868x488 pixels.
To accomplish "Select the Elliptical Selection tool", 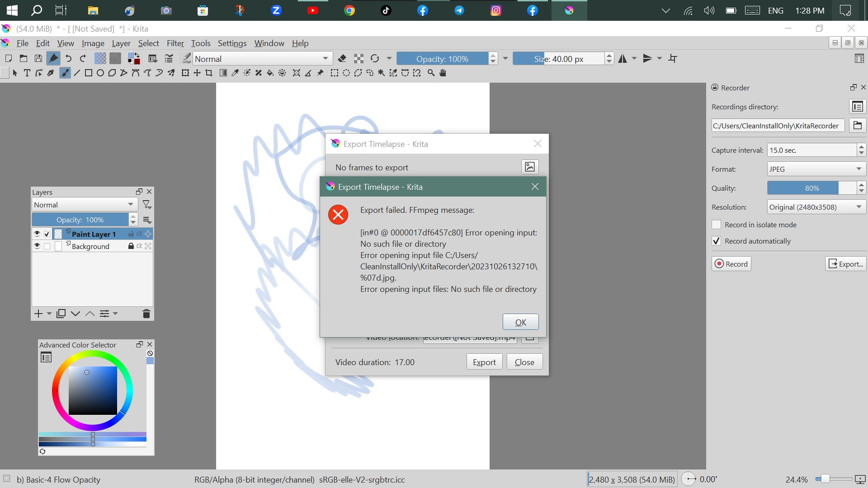I will click(346, 73).
